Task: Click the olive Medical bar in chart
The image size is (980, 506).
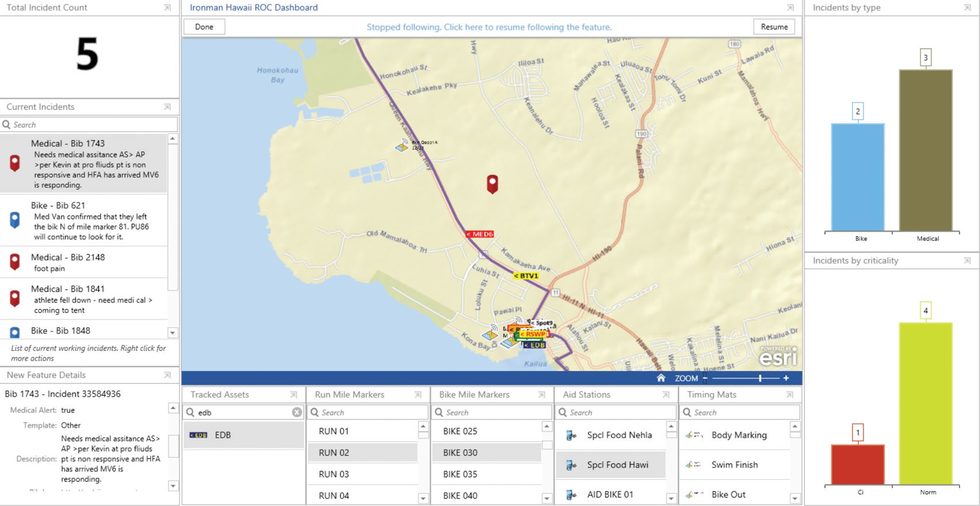Action: click(x=926, y=151)
